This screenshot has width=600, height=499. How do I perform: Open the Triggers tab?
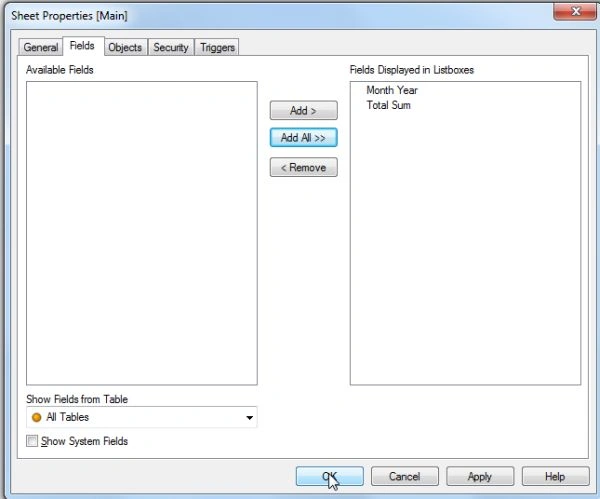click(x=217, y=47)
